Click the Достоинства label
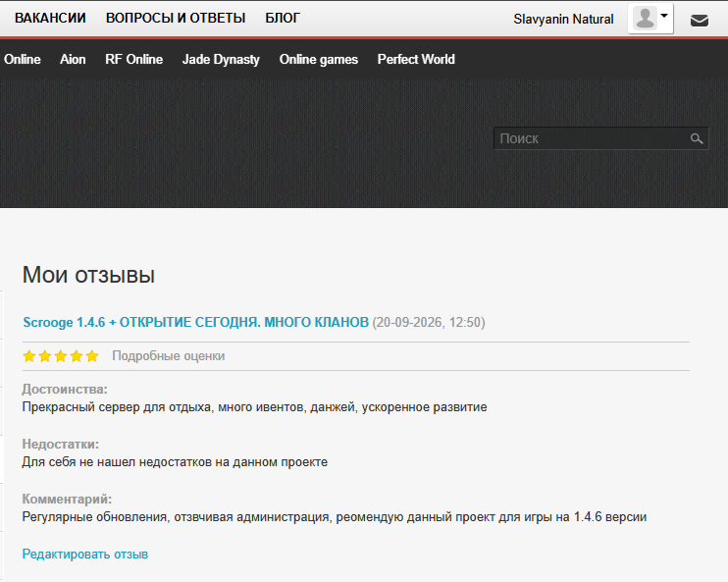The height and width of the screenshot is (582, 728). [x=65, y=390]
